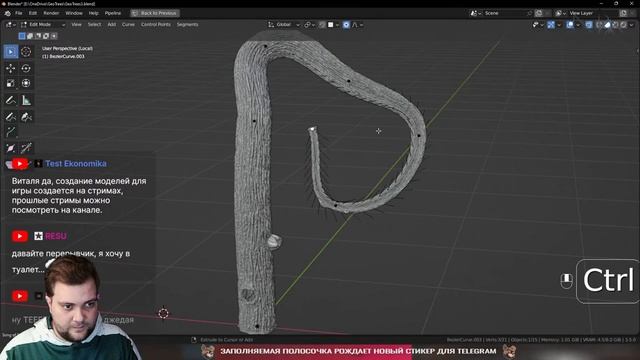Toggle X-ray mode

coord(589,25)
